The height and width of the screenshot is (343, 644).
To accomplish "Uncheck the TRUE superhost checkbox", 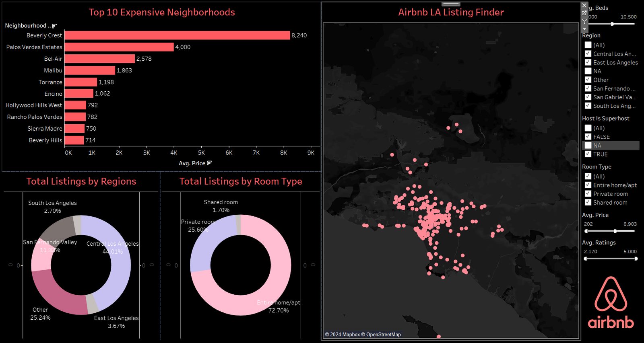I will click(588, 154).
